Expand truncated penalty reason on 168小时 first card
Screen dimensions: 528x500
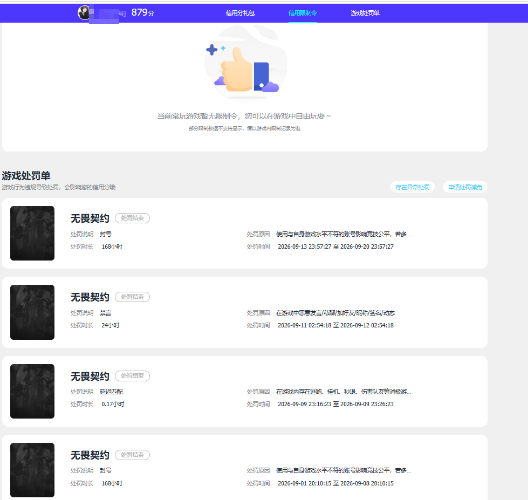click(343, 234)
